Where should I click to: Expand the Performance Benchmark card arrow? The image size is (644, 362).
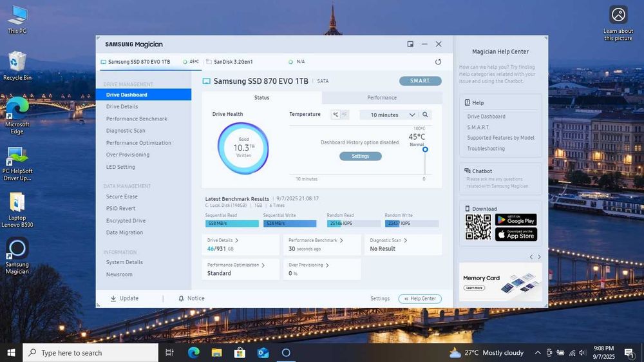tap(341, 240)
